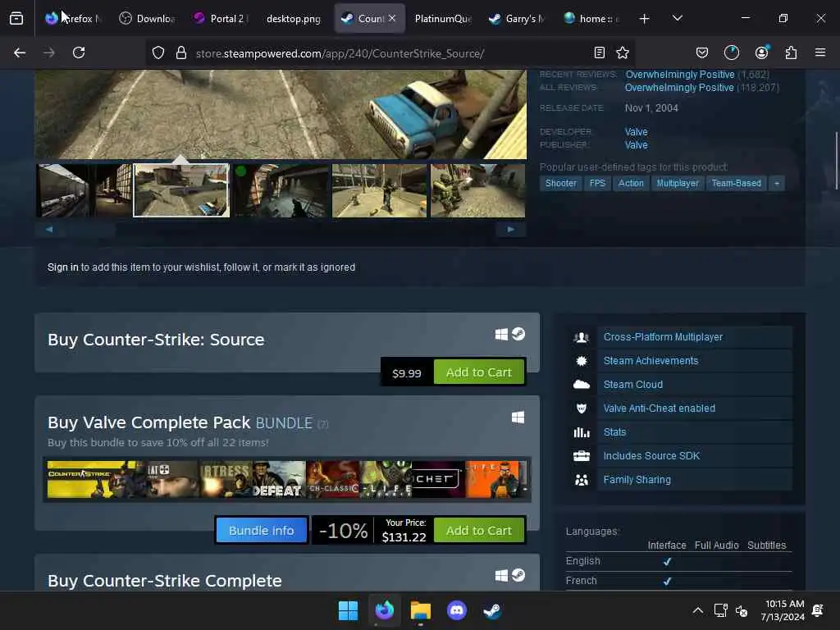Open Steam Achievements link
Screen dimensions: 840x630
(651, 361)
